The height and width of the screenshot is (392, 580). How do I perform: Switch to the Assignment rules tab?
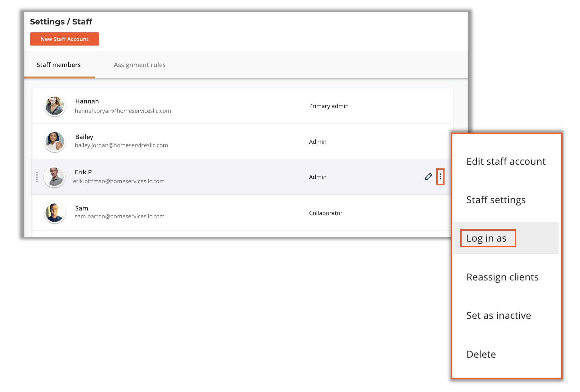[x=139, y=65]
